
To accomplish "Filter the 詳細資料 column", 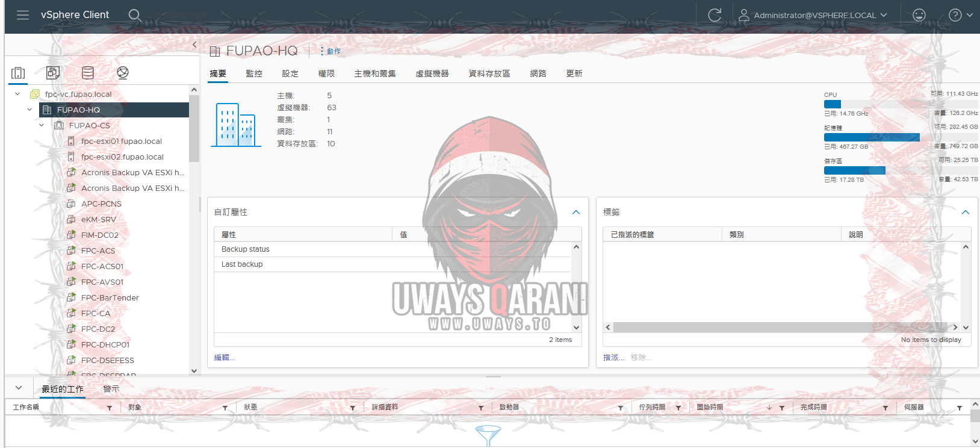I will [481, 408].
